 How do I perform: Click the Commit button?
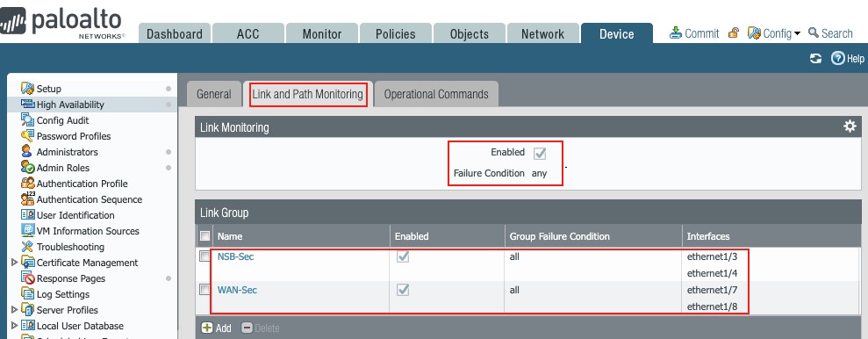coord(694,33)
